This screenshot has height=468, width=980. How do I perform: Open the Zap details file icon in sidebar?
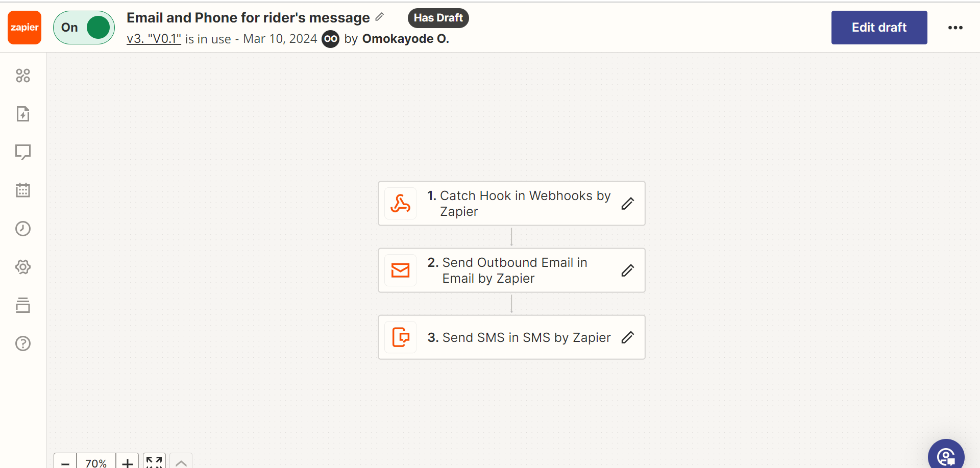coord(23,114)
